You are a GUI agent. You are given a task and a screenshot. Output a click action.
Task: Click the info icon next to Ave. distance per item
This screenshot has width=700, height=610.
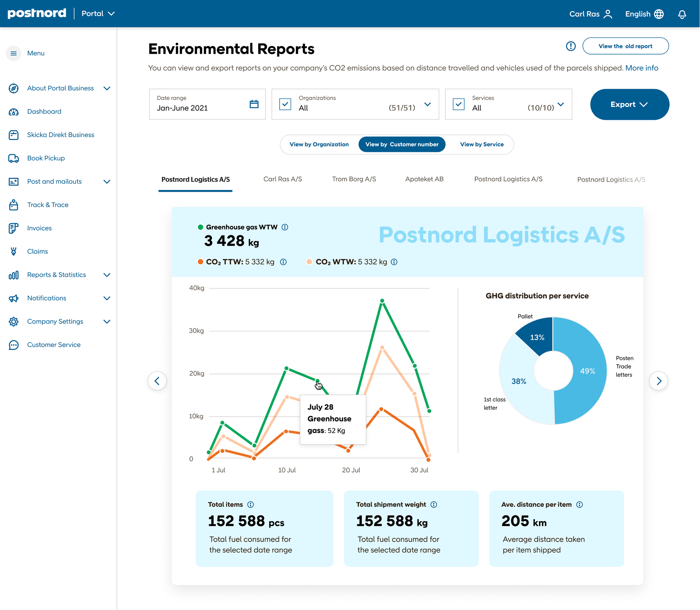point(579,505)
